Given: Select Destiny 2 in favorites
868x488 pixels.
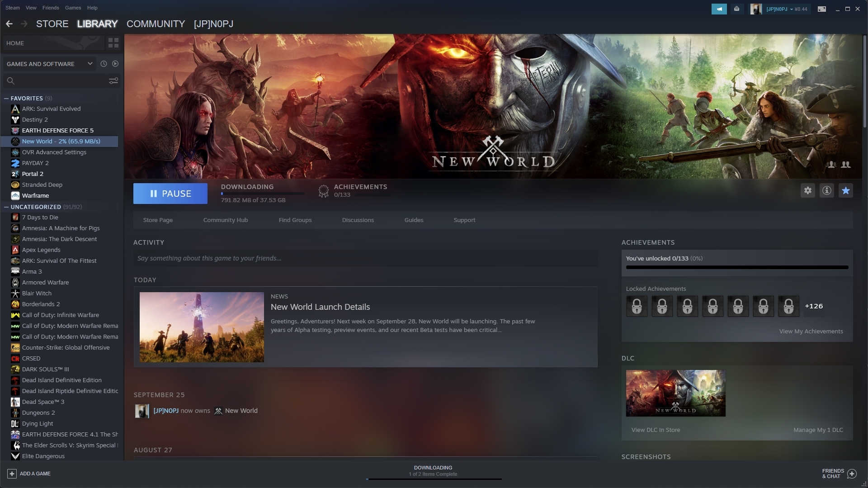Looking at the screenshot, I should click(x=35, y=119).
